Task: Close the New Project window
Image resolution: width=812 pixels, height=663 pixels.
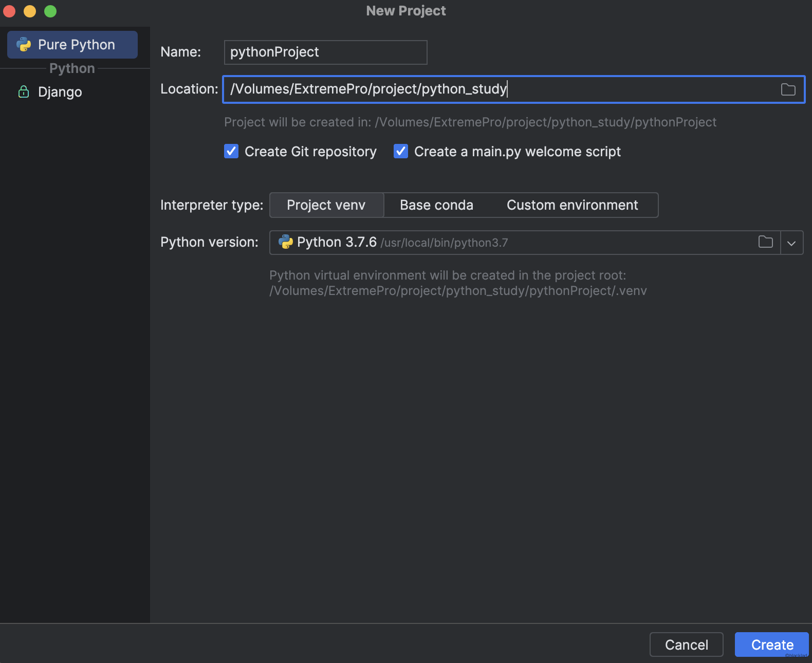Action: [9, 11]
